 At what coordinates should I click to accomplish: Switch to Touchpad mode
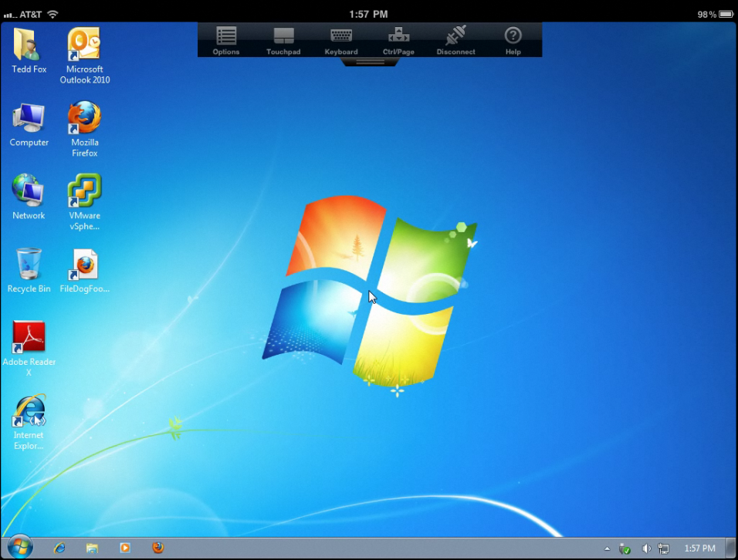point(283,41)
